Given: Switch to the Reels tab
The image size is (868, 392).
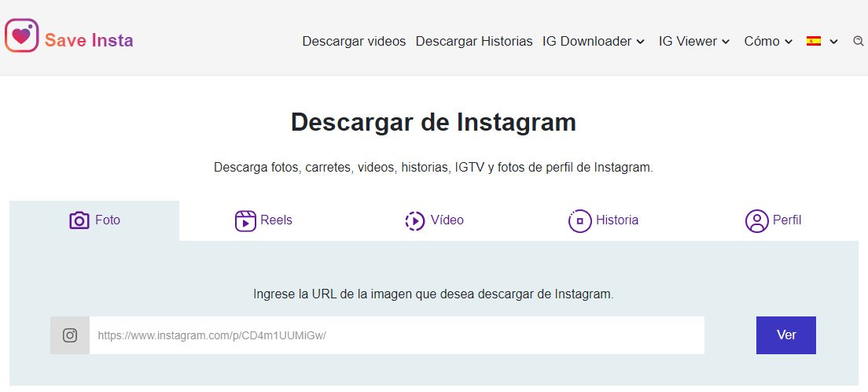Looking at the screenshot, I should (263, 220).
